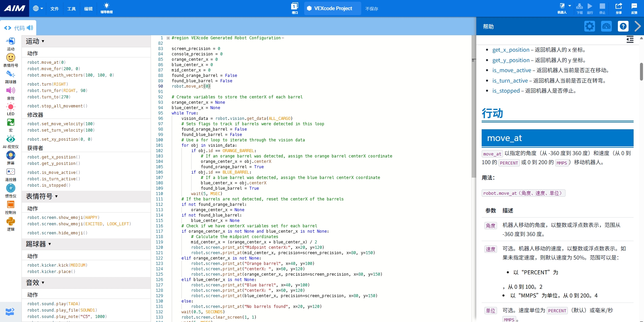Click the AIM logo
Viewport: 644px width, 322px height.
tap(14, 8)
